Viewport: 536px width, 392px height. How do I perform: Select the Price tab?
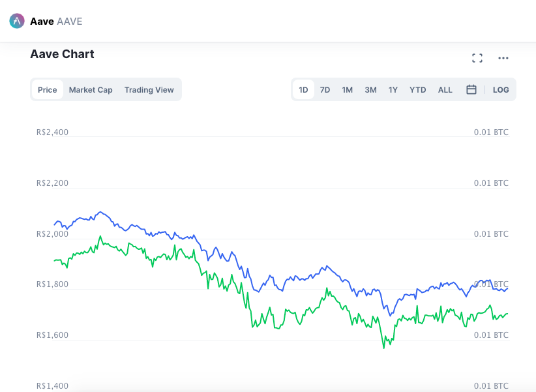click(47, 89)
